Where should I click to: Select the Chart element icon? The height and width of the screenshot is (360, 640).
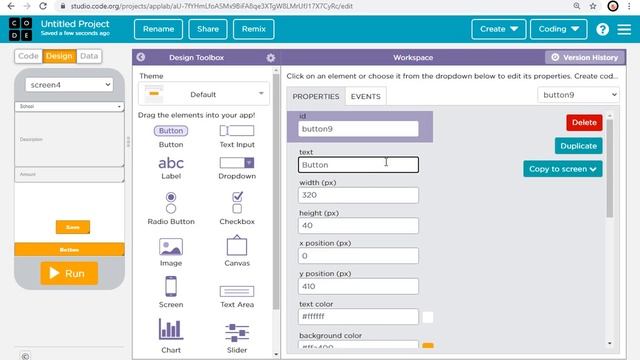(171, 329)
